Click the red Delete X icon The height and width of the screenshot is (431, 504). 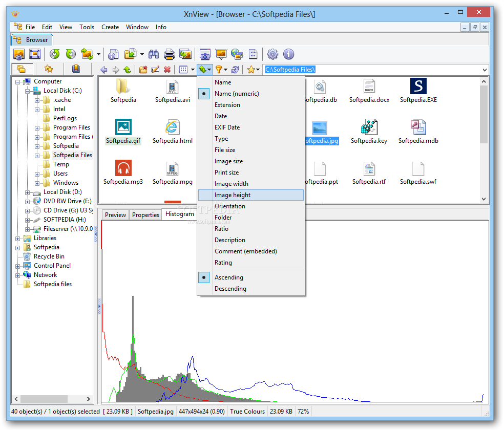(x=167, y=70)
